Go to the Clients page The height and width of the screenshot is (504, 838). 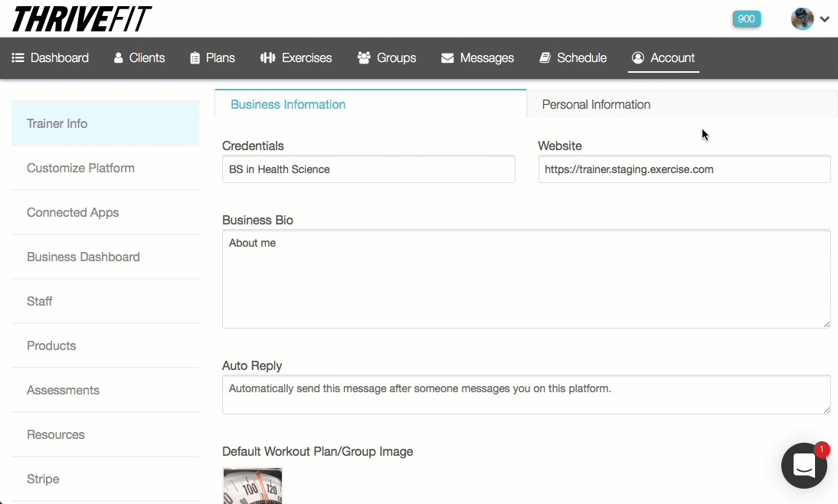139,57
